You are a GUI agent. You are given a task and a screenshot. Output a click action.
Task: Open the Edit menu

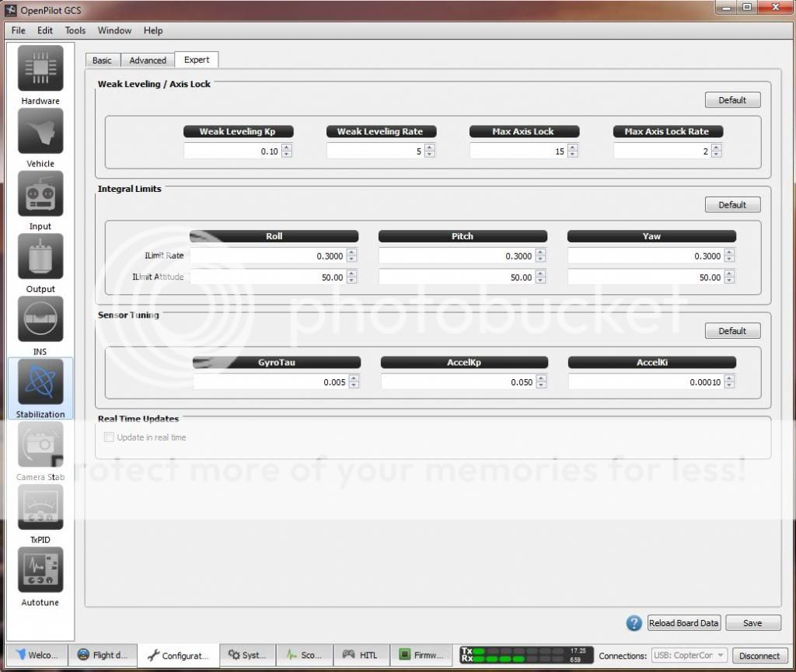pos(44,30)
